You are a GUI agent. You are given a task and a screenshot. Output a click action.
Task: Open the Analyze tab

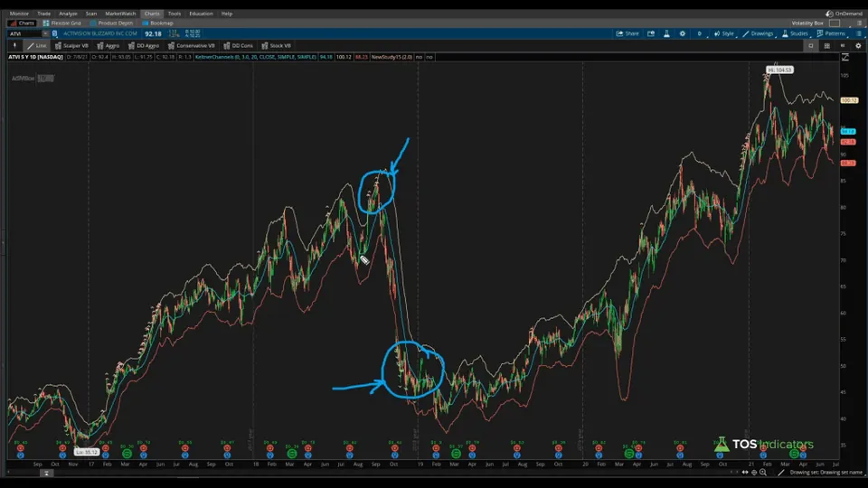click(x=68, y=14)
